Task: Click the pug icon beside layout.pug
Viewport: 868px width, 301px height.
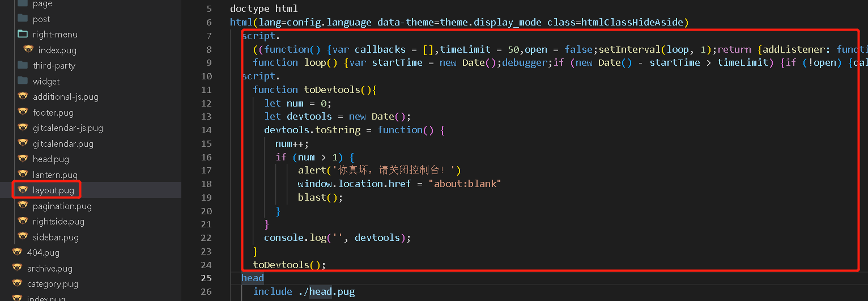Action: 23,190
